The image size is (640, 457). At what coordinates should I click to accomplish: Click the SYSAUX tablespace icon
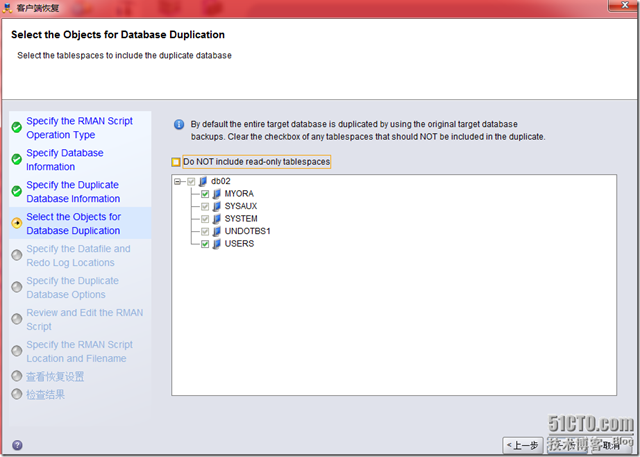click(216, 206)
